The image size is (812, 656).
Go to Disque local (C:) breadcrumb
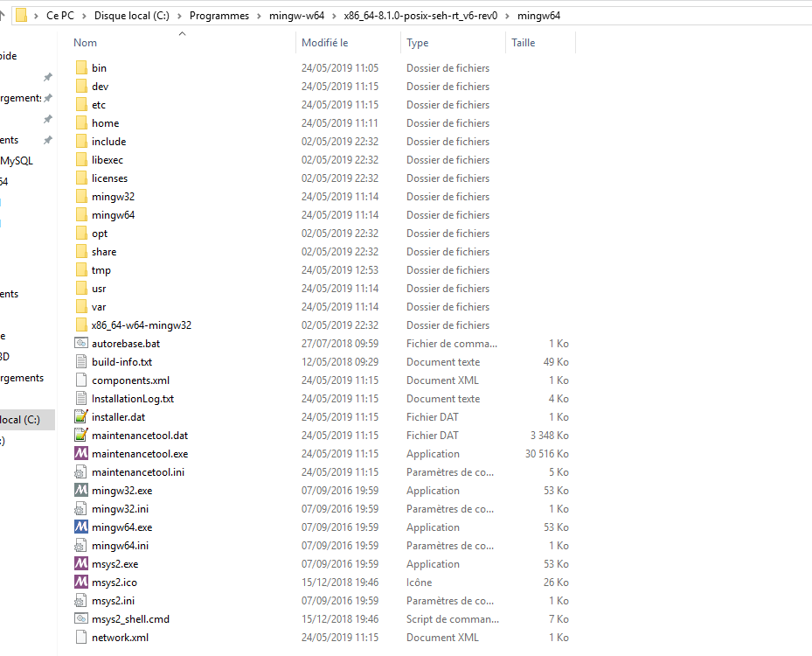131,16
